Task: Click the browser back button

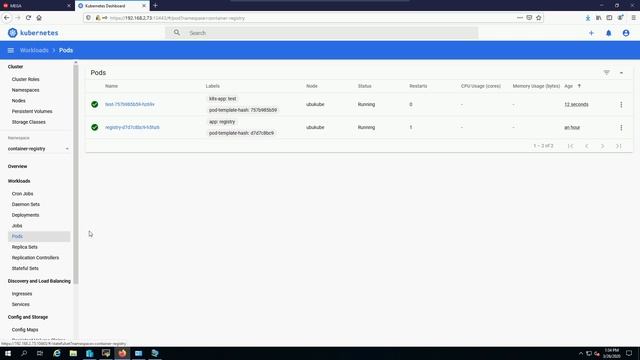Action: [x=7, y=18]
